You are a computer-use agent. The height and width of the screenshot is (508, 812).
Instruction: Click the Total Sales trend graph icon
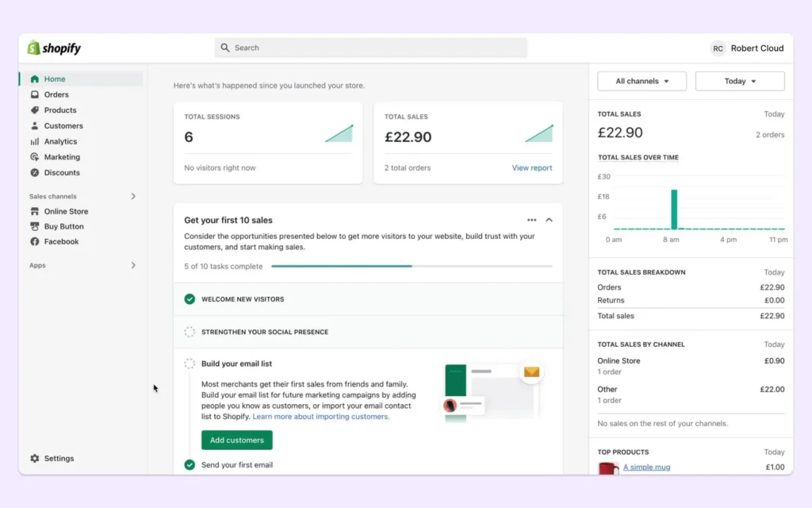pyautogui.click(x=539, y=133)
